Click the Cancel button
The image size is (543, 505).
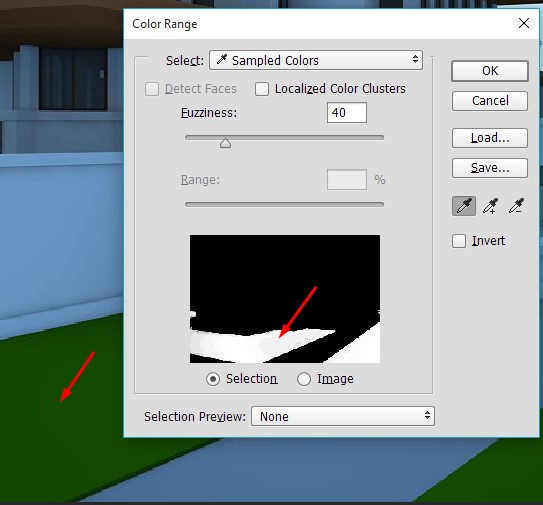(x=490, y=101)
